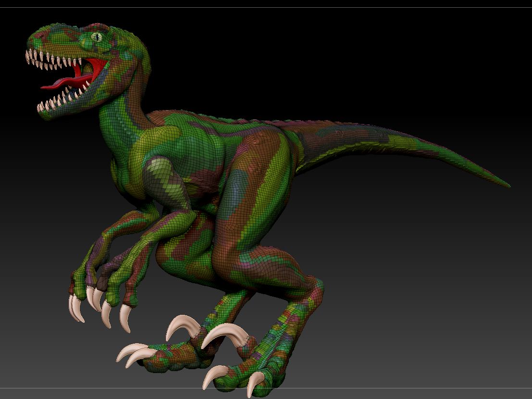The width and height of the screenshot is (532, 399).
Task: Click the tip of the raptor's snout
Action: click(x=32, y=37)
